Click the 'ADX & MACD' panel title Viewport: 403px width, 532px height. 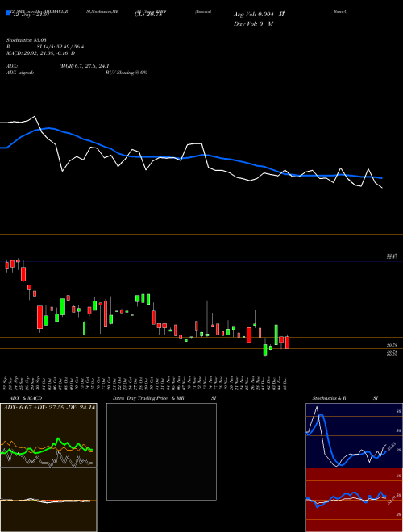pyautogui.click(x=26, y=398)
